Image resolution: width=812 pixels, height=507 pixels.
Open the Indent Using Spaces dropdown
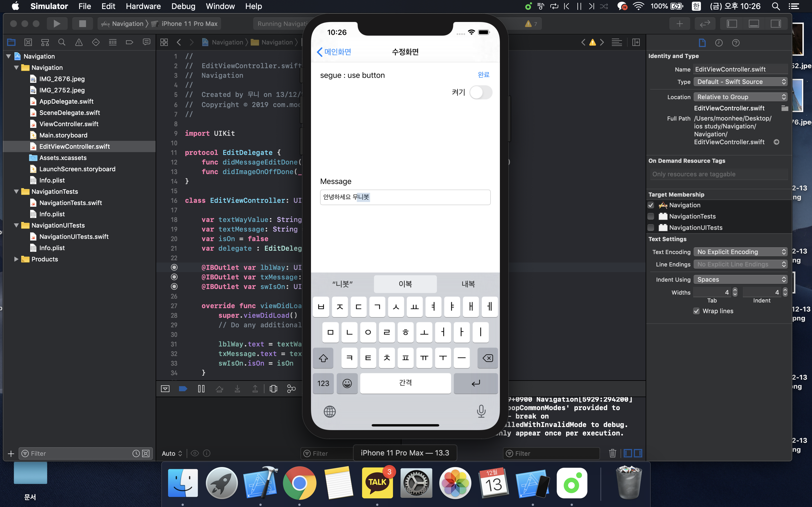740,279
